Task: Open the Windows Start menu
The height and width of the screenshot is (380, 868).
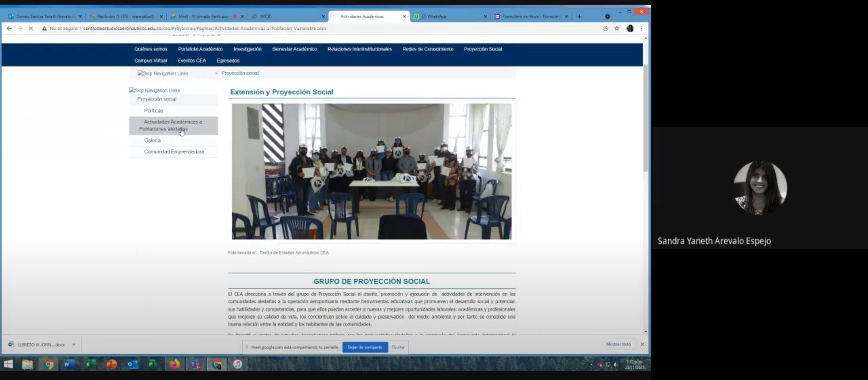Action: click(x=9, y=364)
